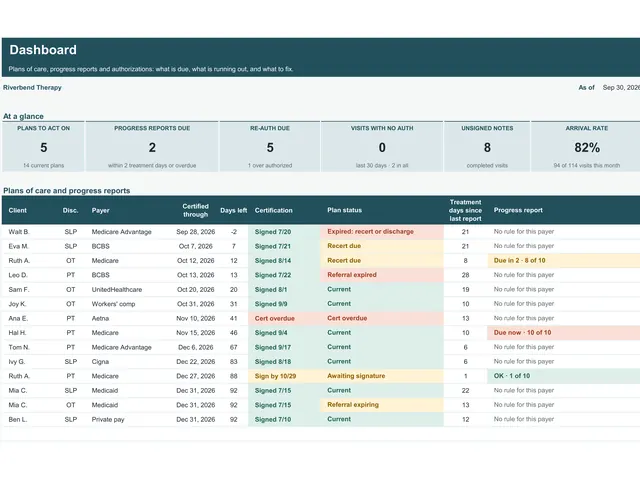This screenshot has width=640, height=480.
Task: Click the Sign by 10/29 cell
Action: pos(284,376)
